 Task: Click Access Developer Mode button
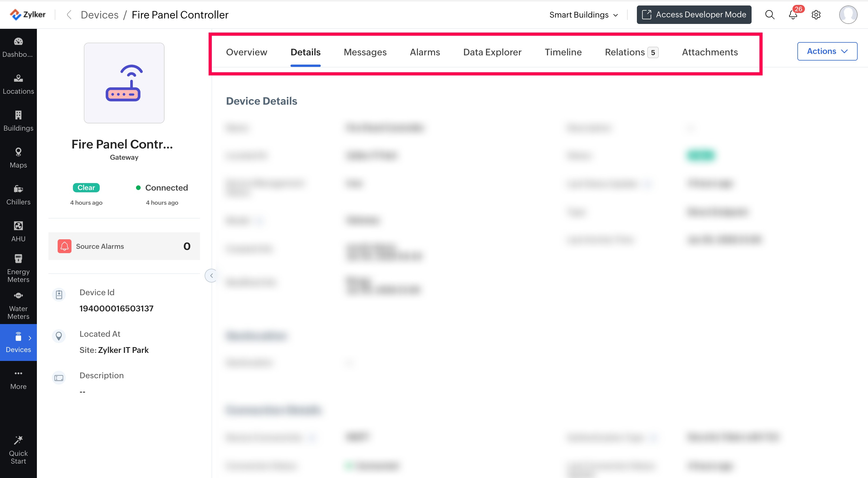(x=693, y=15)
